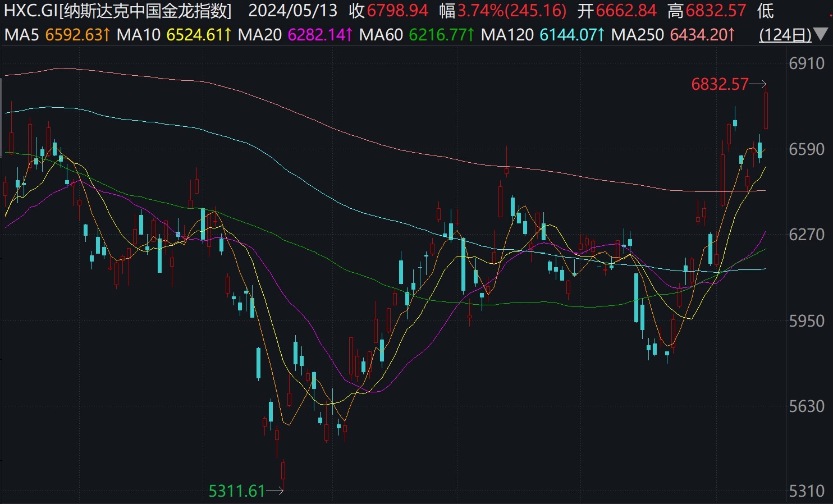The height and width of the screenshot is (504, 833).
Task: Click the 6832.57 peak annotation on chart
Action: (720, 84)
